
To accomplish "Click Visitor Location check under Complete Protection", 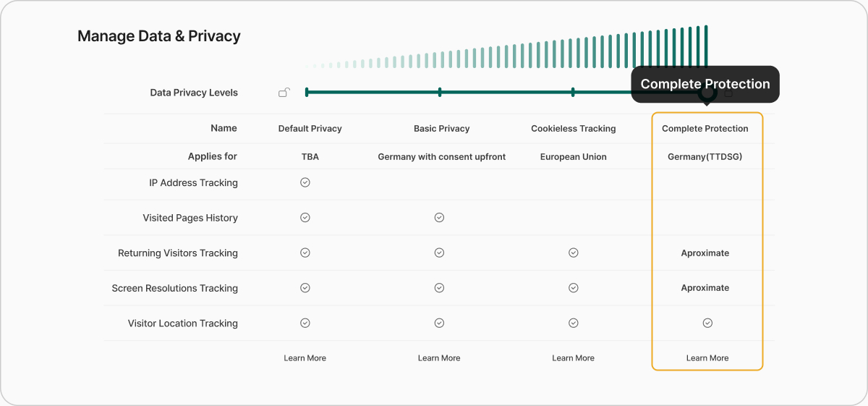I will click(x=707, y=323).
